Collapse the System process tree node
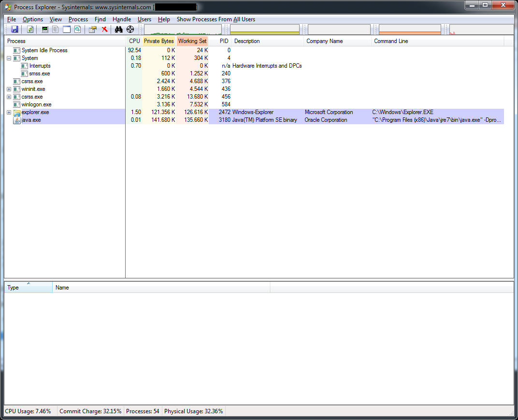 (9, 58)
